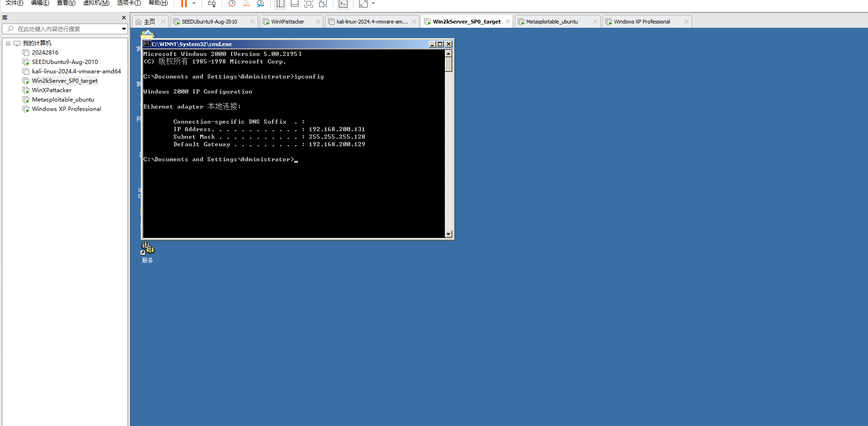The image size is (868, 426).
Task: Click the cmd window vertical scrollbar thumb
Action: [x=448, y=64]
